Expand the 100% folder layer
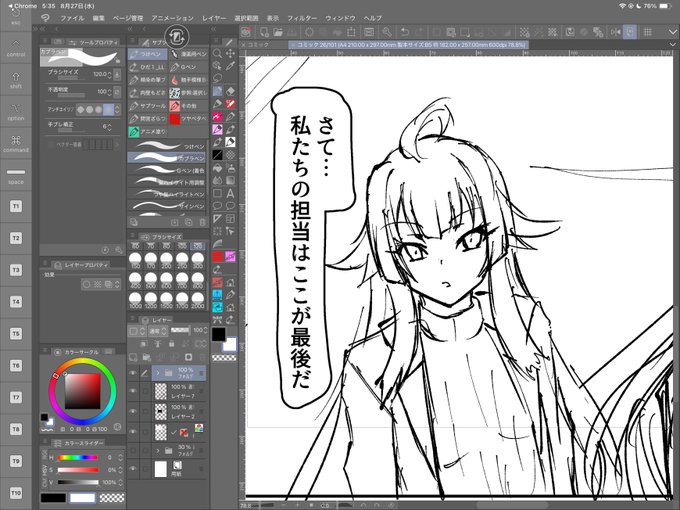 click(158, 373)
